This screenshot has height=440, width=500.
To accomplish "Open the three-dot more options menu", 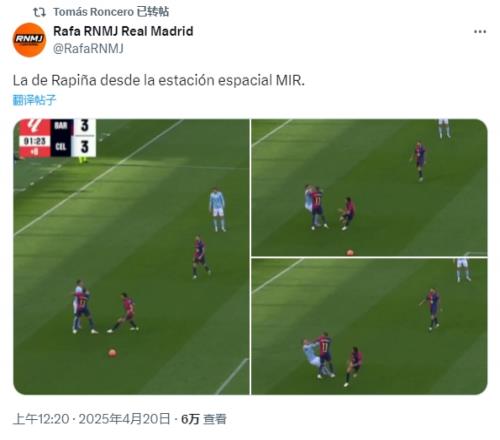I will (480, 32).
